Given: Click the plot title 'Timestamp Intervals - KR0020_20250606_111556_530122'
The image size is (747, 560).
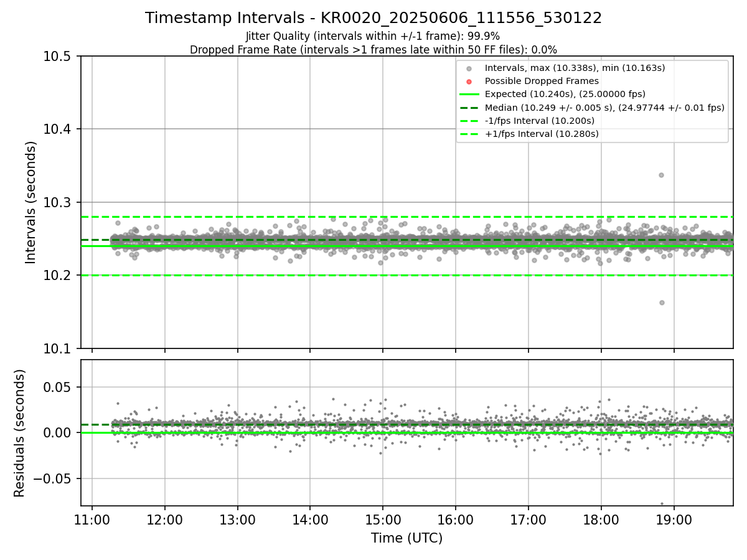Looking at the screenshot, I should click(374, 18).
